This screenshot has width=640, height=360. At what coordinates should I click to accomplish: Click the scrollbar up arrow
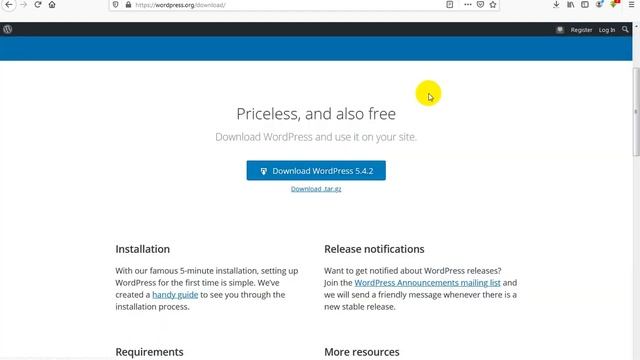[x=636, y=26]
